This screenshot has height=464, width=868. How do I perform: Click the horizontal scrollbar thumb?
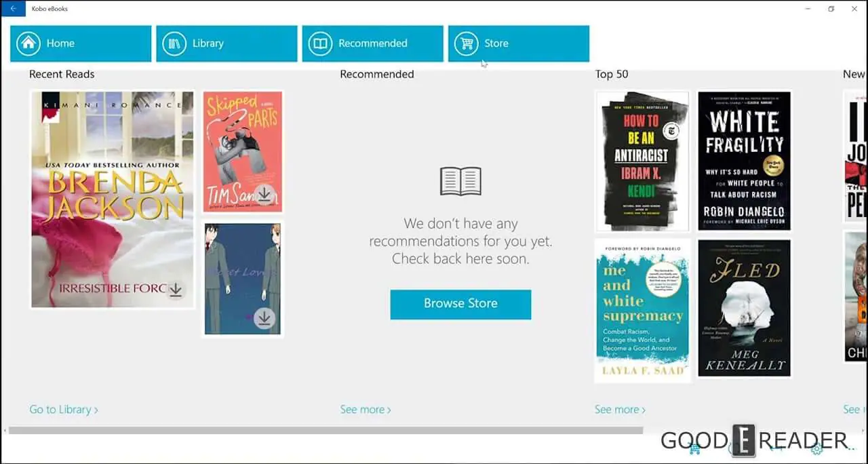[325, 430]
